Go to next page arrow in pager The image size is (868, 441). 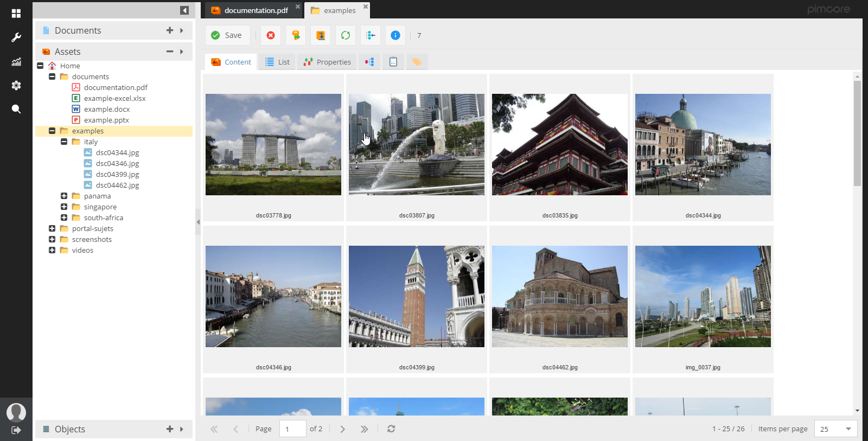tap(342, 429)
